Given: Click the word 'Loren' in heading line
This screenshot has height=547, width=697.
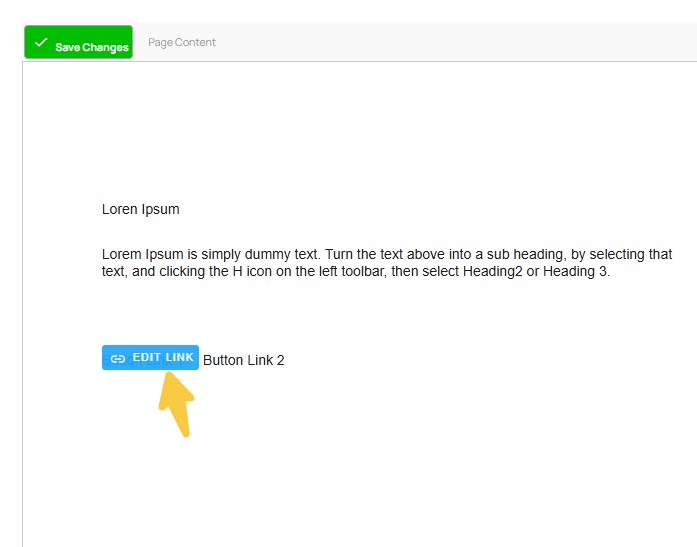Looking at the screenshot, I should [x=120, y=209].
